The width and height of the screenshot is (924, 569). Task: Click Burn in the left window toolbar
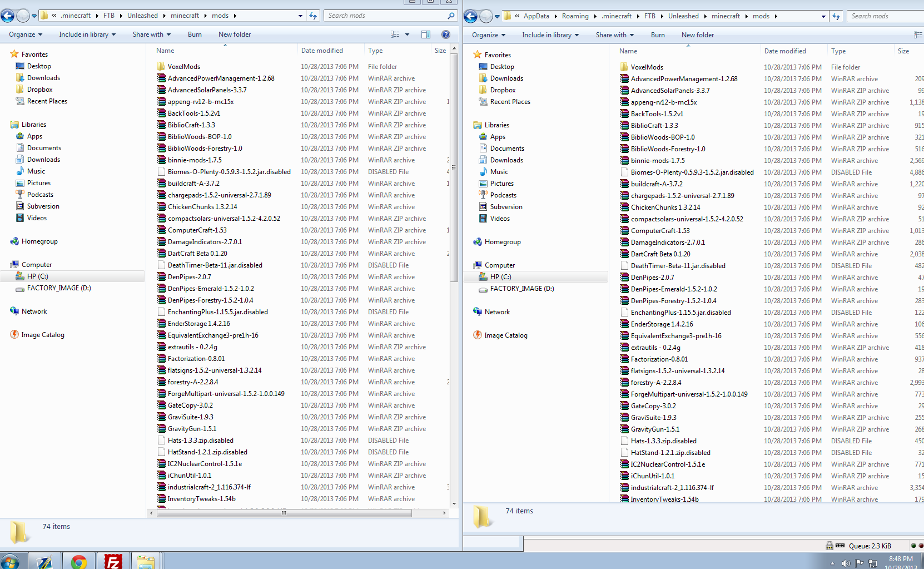pyautogui.click(x=195, y=34)
